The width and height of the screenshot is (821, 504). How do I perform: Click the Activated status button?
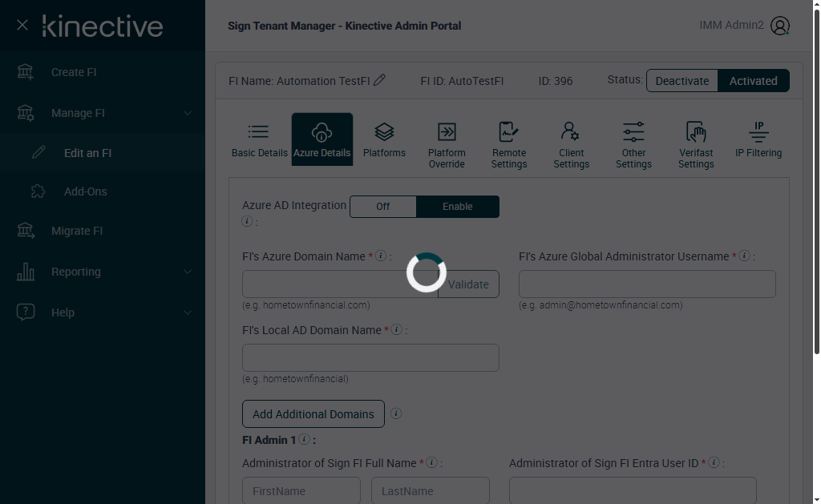click(x=754, y=81)
